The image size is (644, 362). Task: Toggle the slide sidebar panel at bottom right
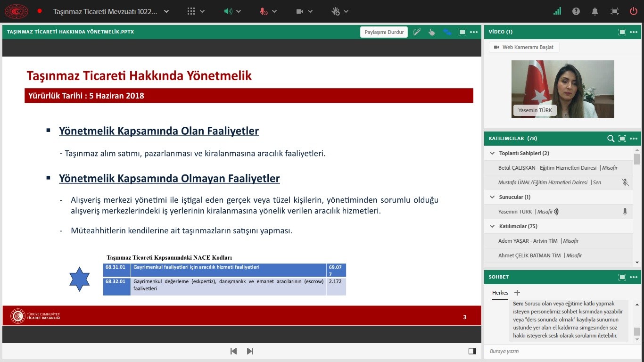click(472, 351)
